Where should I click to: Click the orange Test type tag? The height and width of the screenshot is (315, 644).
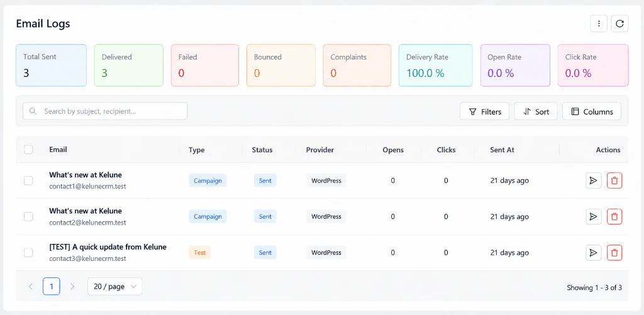pyautogui.click(x=199, y=253)
